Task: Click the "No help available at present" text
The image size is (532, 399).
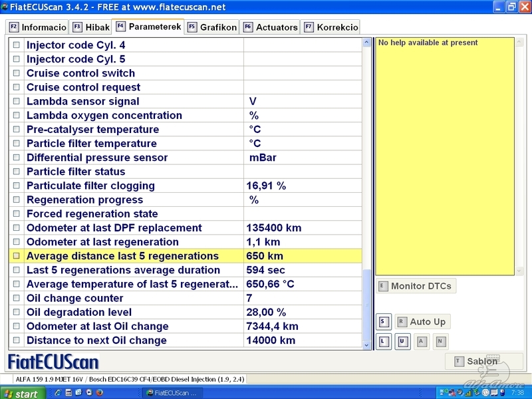Action: tap(428, 43)
